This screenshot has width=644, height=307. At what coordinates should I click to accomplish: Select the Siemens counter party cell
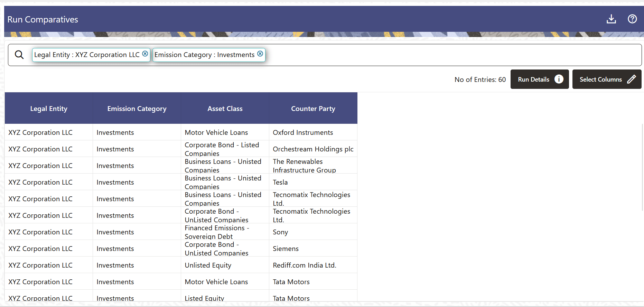[313, 249]
